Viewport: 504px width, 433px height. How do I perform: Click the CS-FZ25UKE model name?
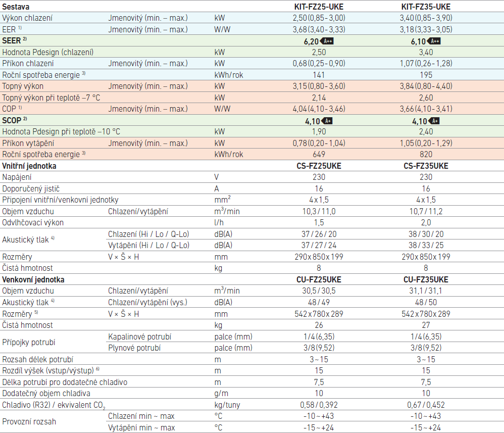pyautogui.click(x=319, y=166)
